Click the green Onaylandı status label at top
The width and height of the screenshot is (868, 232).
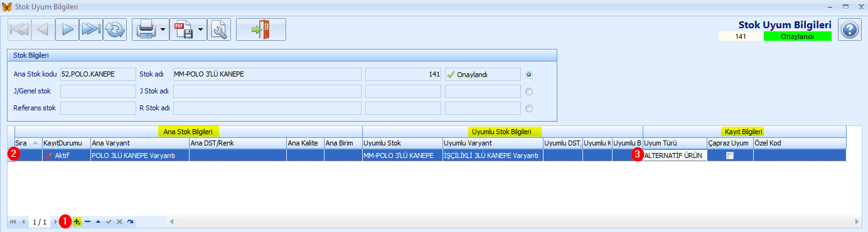797,36
